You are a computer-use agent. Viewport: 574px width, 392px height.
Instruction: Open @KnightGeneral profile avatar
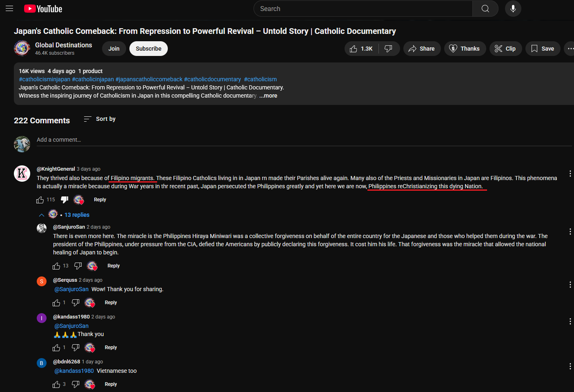[x=22, y=174]
